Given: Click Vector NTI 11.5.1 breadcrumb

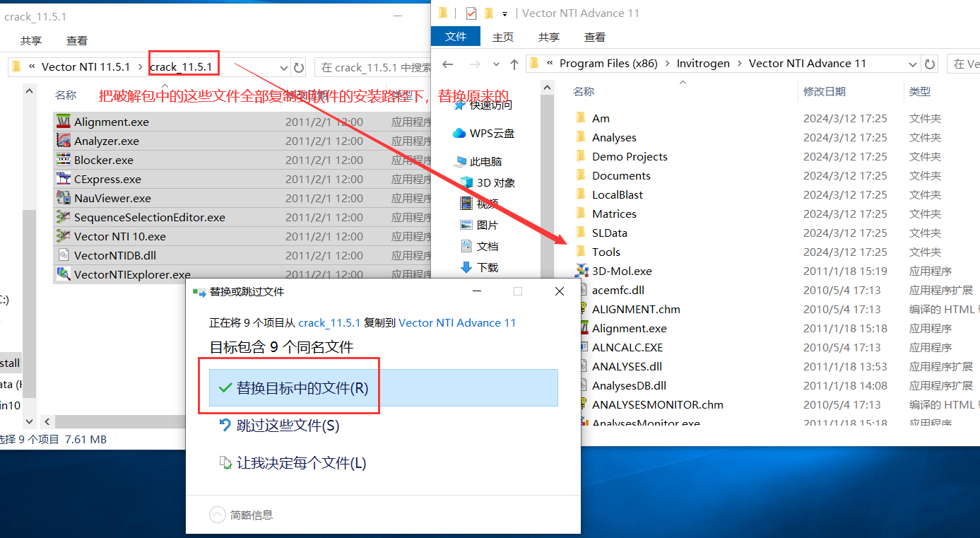Looking at the screenshot, I should tap(86, 67).
